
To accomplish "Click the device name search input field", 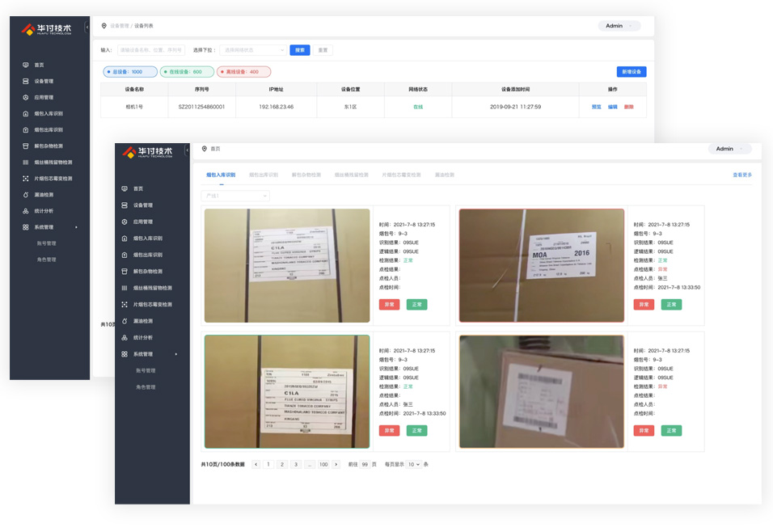I will pyautogui.click(x=151, y=50).
